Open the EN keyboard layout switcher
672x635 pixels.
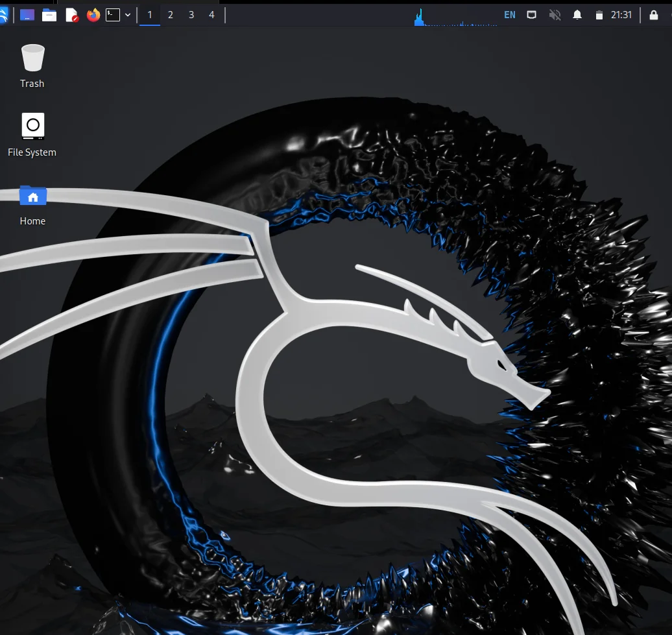510,15
